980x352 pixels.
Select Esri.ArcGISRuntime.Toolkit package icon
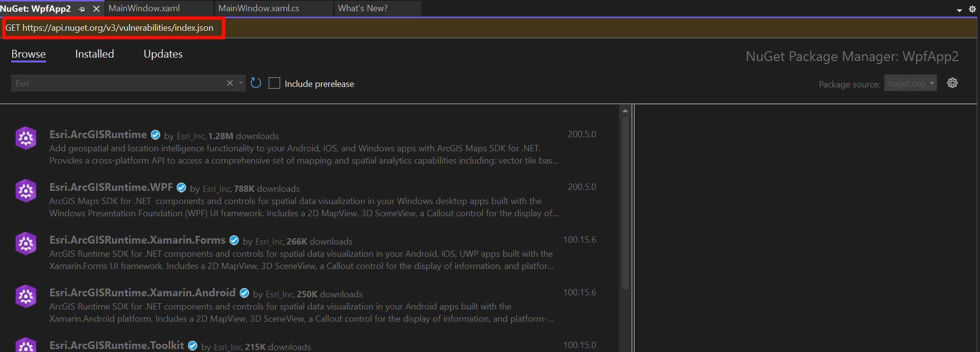point(26,345)
